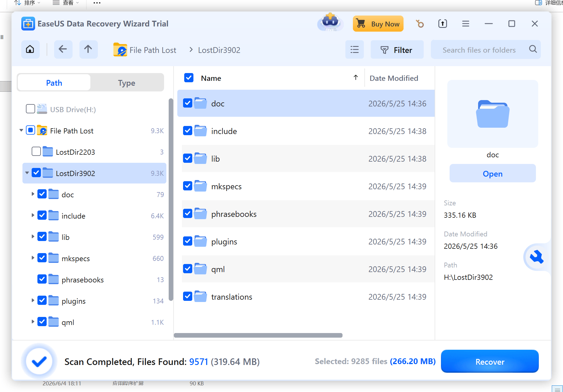563x392 pixels.
Task: Expand the lib folder in tree
Action: [33, 237]
